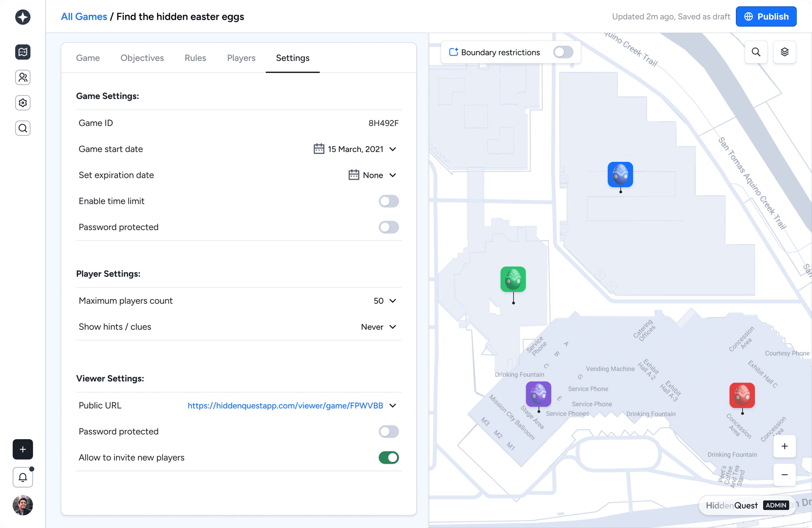Open the map layers icon
Image resolution: width=812 pixels, height=528 pixels.
coord(784,52)
